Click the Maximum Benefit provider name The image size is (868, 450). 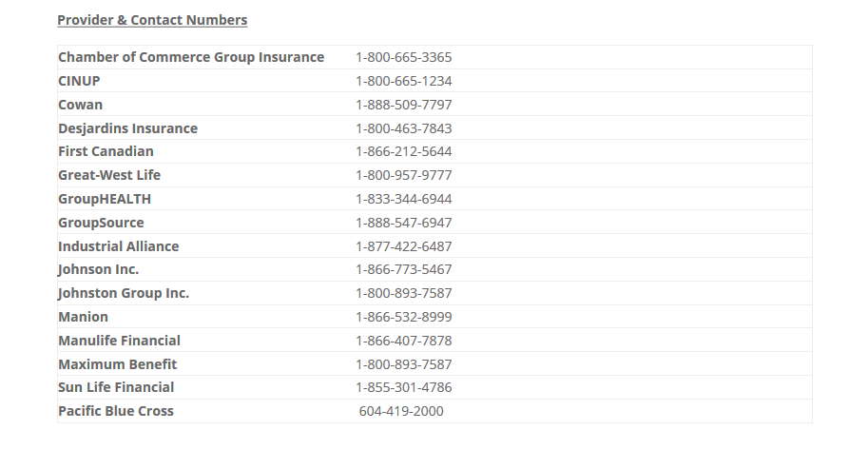point(117,364)
